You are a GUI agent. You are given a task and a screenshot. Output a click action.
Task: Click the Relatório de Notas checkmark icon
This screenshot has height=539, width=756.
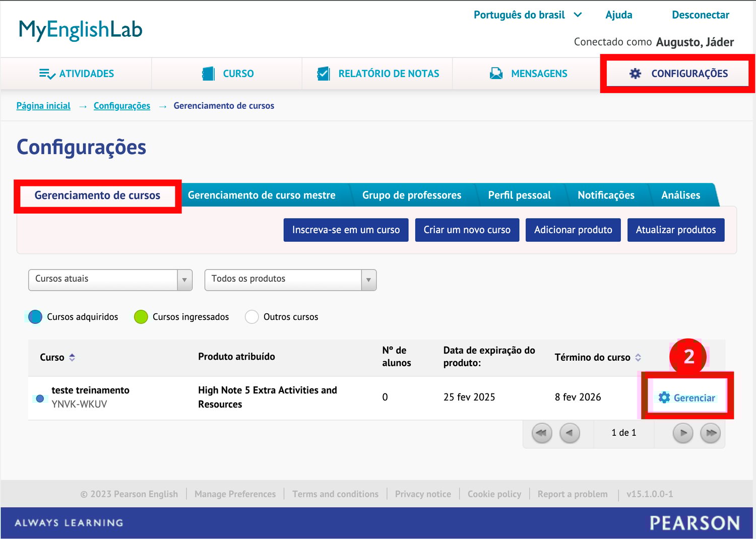click(x=323, y=74)
